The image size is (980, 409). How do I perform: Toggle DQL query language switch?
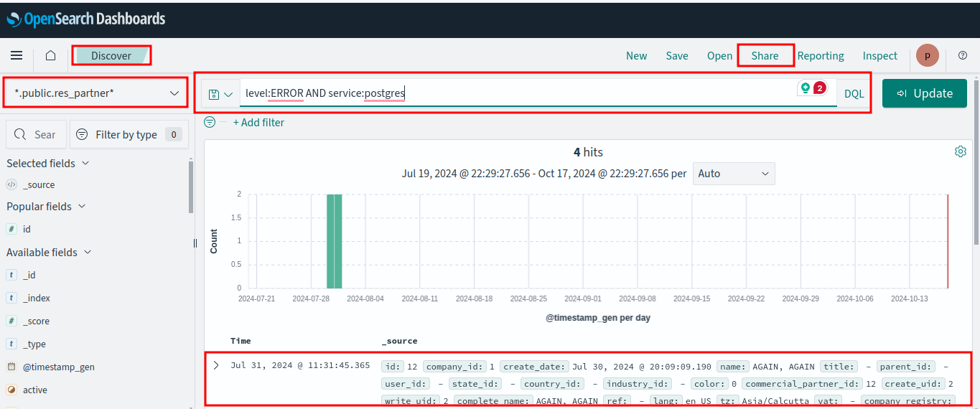point(854,94)
